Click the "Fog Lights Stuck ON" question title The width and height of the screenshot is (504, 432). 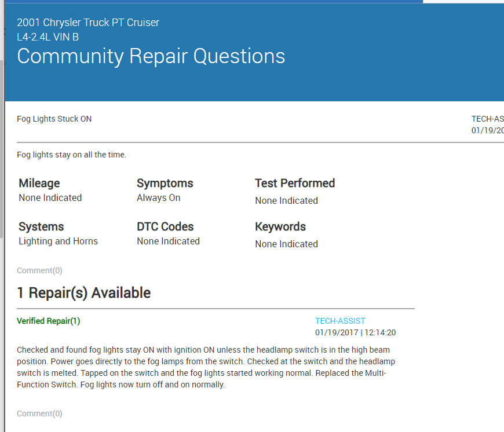54,119
